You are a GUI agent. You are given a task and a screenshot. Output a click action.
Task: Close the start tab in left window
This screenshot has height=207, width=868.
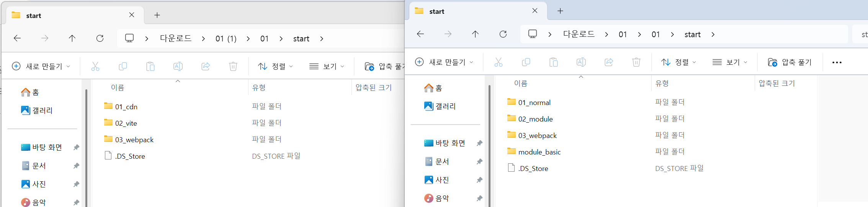(132, 15)
